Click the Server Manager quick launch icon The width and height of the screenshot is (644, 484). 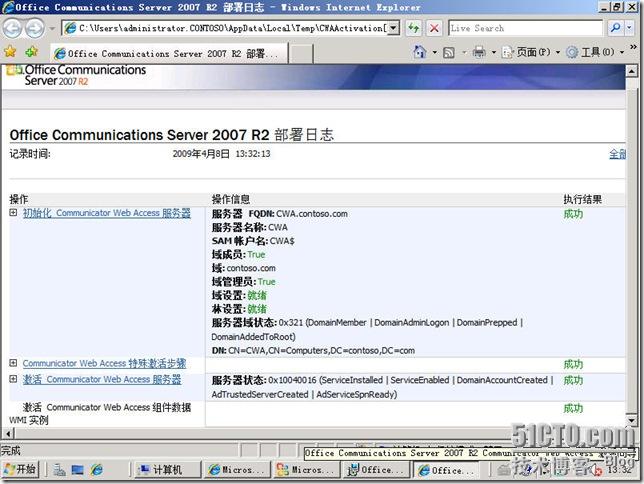click(59, 470)
